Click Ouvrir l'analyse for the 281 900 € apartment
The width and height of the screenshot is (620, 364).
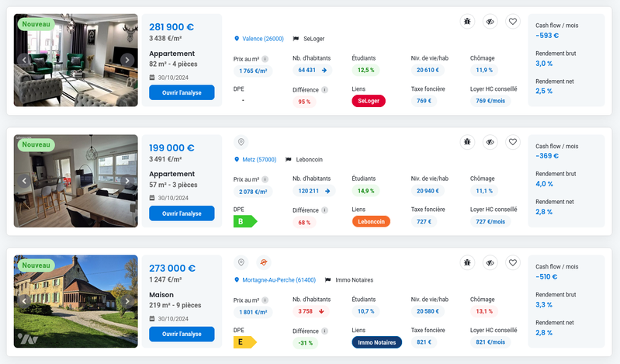182,93
